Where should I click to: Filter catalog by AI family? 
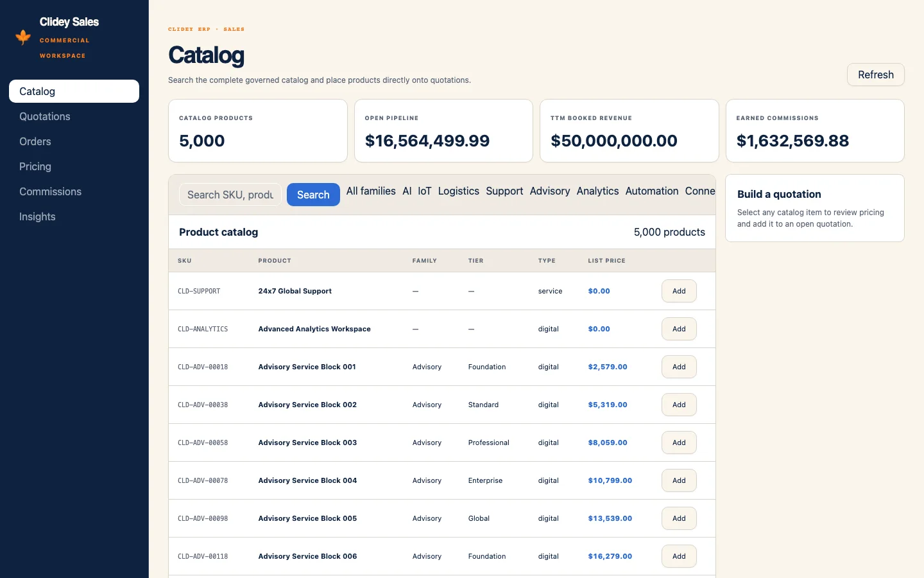[407, 191]
